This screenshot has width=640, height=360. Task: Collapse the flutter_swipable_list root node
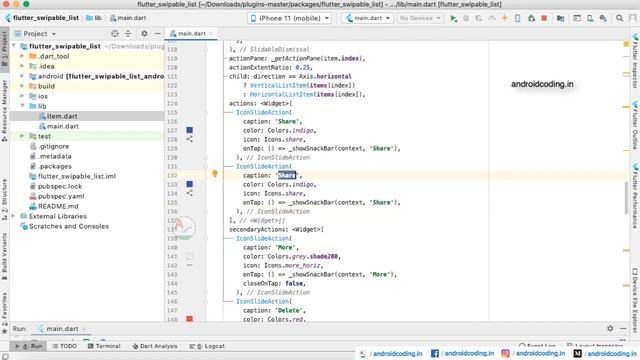click(x=13, y=46)
